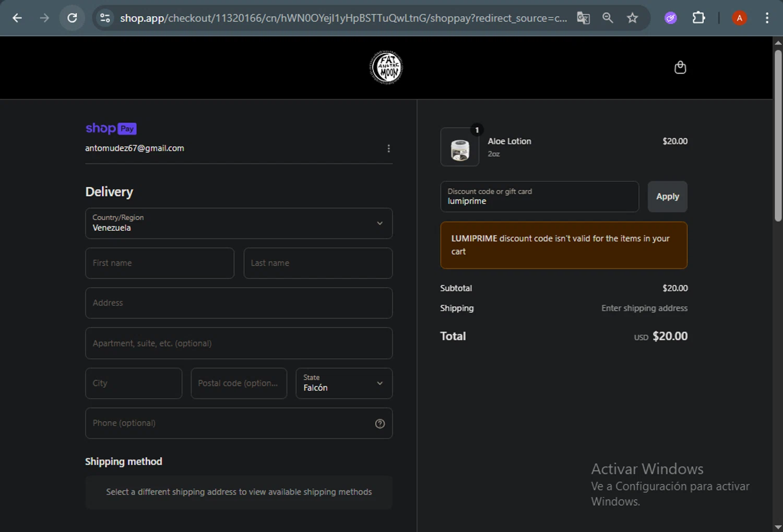
Task: Open site information icon in address bar
Action: point(105,18)
